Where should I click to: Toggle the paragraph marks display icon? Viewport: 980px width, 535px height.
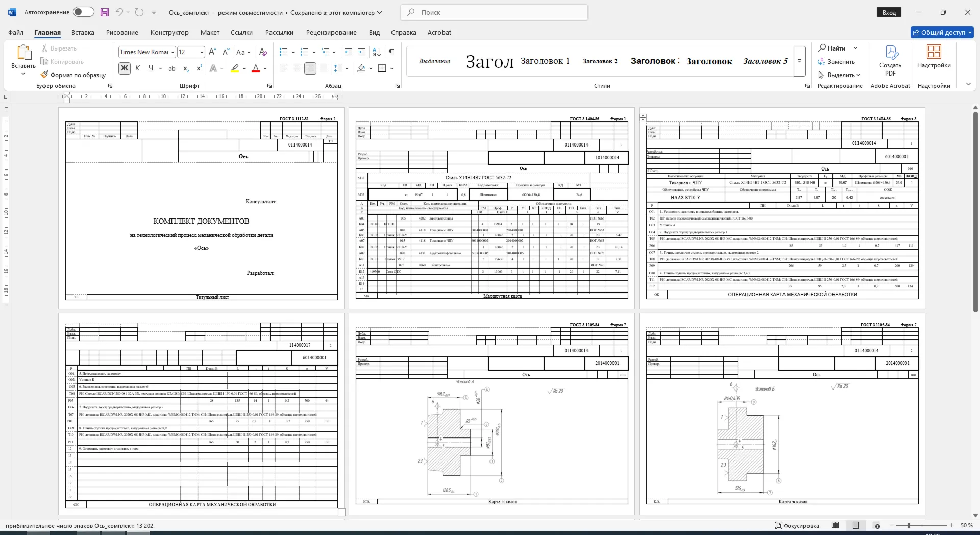[x=391, y=52]
